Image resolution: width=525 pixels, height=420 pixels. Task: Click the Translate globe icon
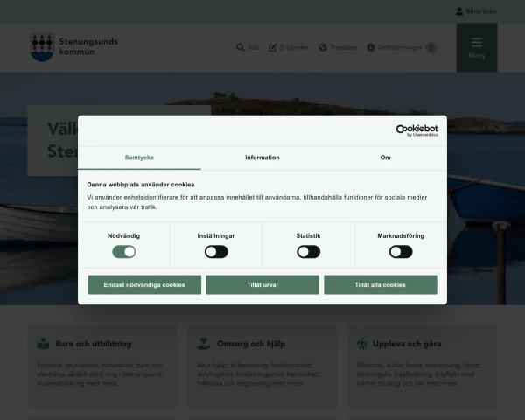[323, 47]
